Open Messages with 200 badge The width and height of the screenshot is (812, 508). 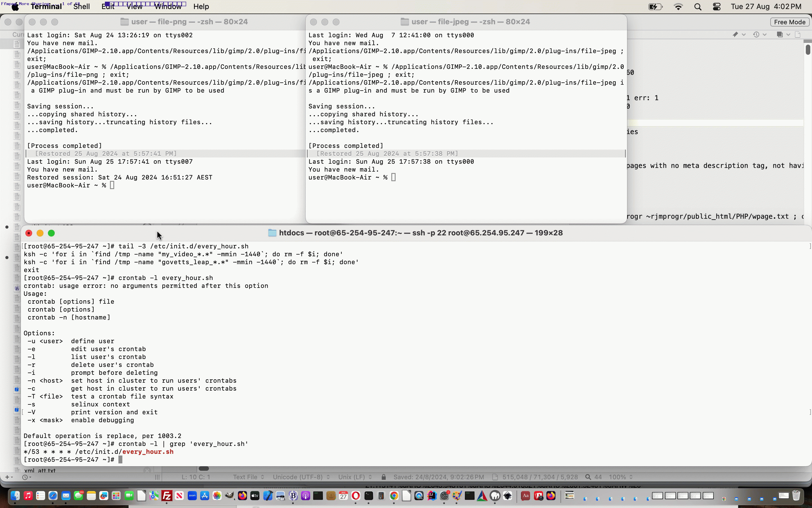pyautogui.click(x=78, y=496)
